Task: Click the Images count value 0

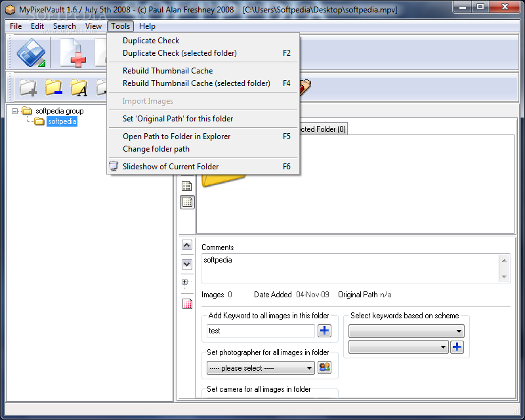Action: tap(230, 295)
